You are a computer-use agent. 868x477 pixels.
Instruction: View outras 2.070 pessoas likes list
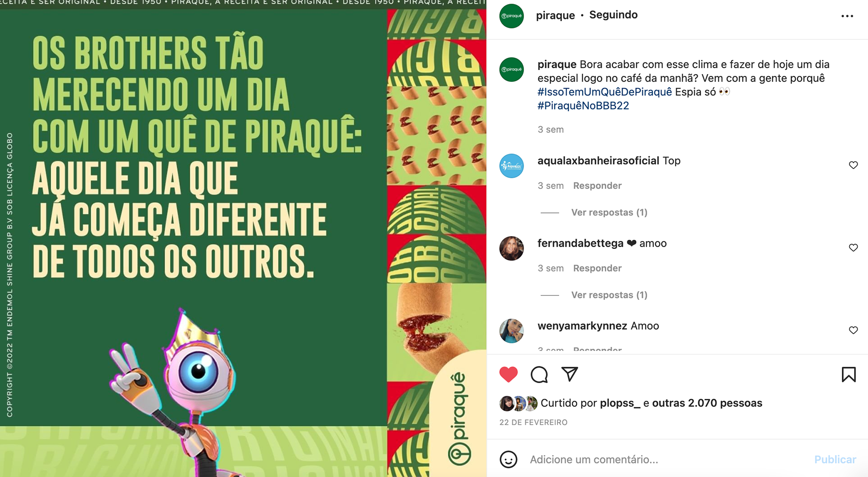coord(707,403)
